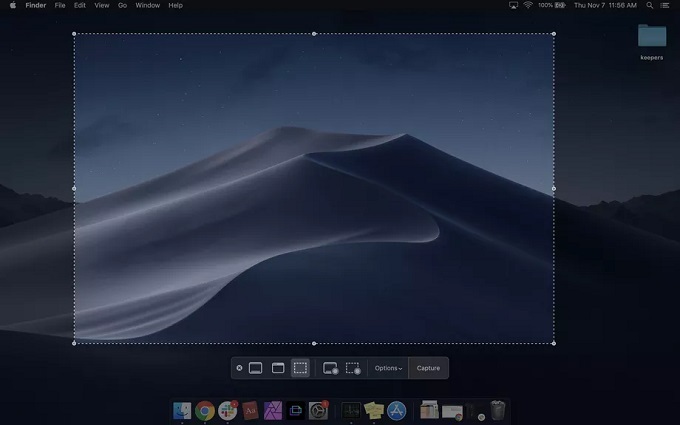
Task: Open the Options dropdown in screenshot toolbar
Action: pyautogui.click(x=388, y=368)
